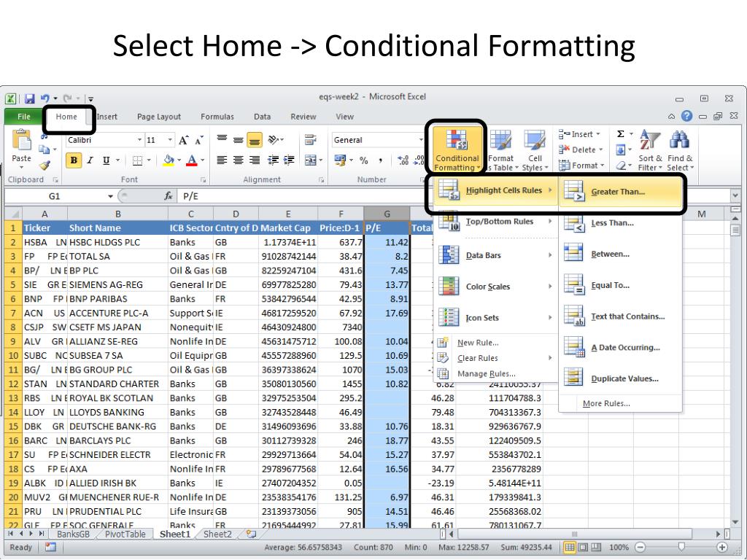This screenshot has height=560, width=747.
Task: Open the Name Box dropdown arrow
Action: [x=110, y=196]
